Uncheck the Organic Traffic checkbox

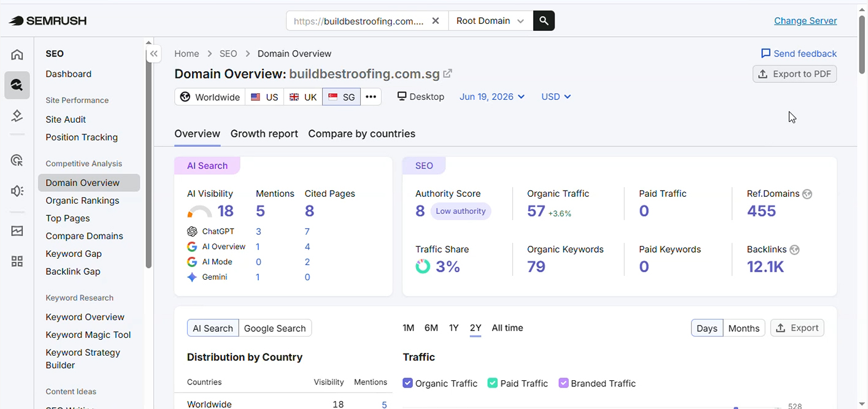pyautogui.click(x=407, y=383)
